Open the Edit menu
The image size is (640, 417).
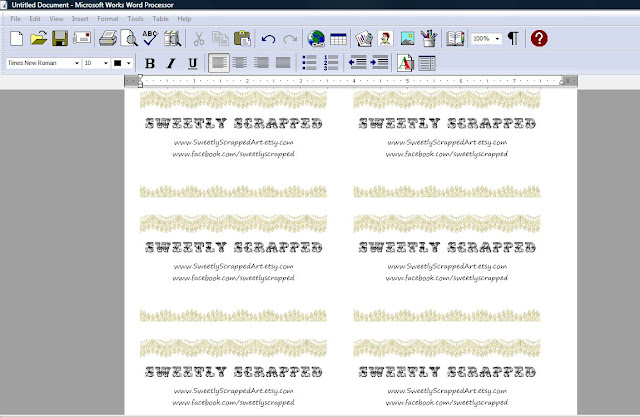click(35, 19)
